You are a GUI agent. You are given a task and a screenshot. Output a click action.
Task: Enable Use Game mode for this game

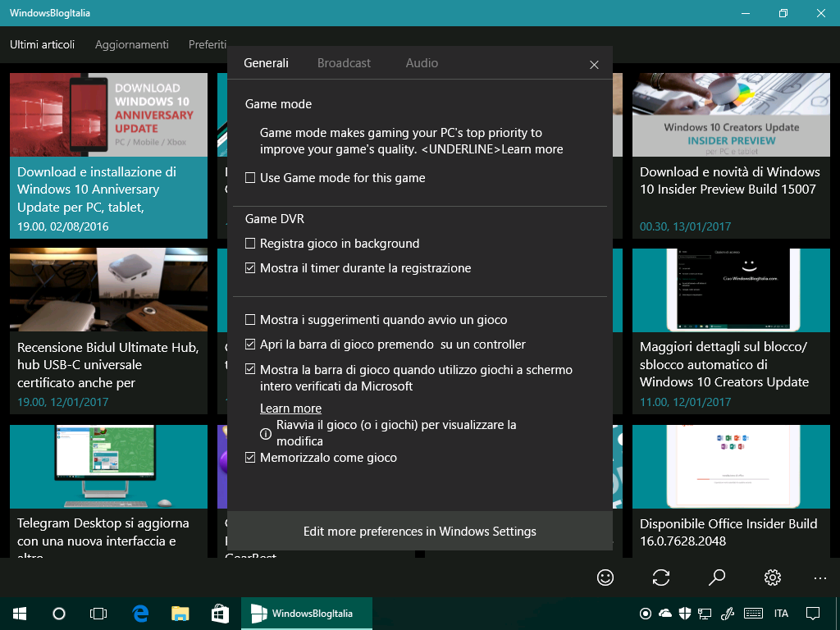click(x=250, y=178)
